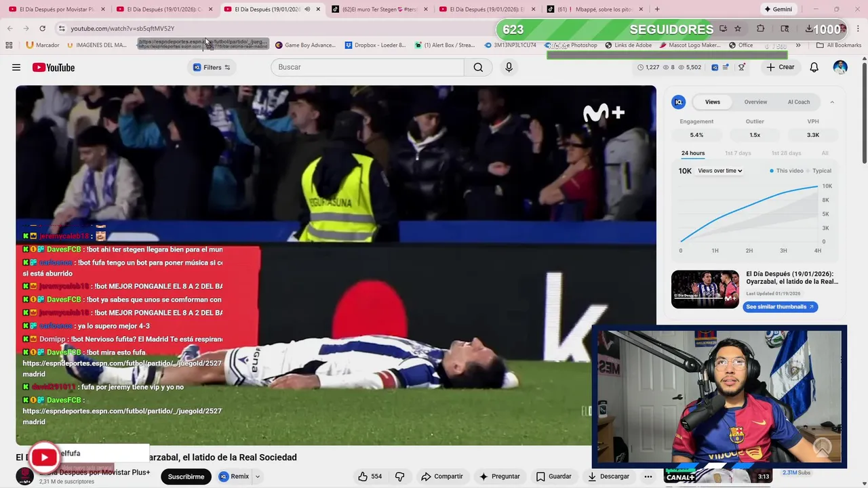Switch to the Views tab
This screenshot has height=488, width=868.
click(713, 102)
